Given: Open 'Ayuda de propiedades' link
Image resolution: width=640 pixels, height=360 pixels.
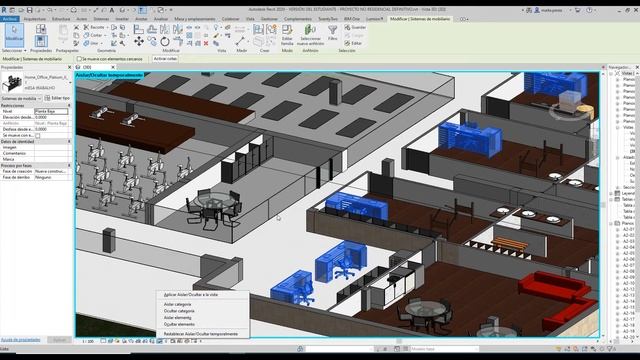Looking at the screenshot, I should (20, 340).
